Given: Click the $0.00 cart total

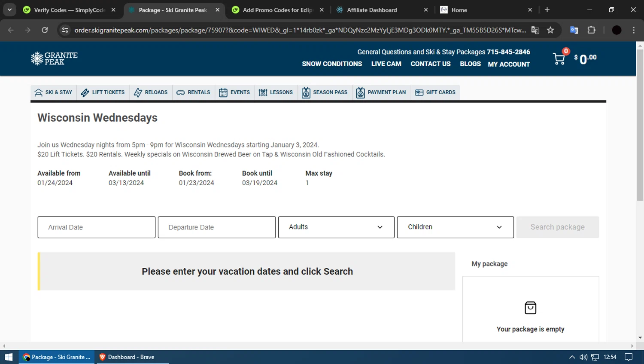Looking at the screenshot, I should (585, 59).
